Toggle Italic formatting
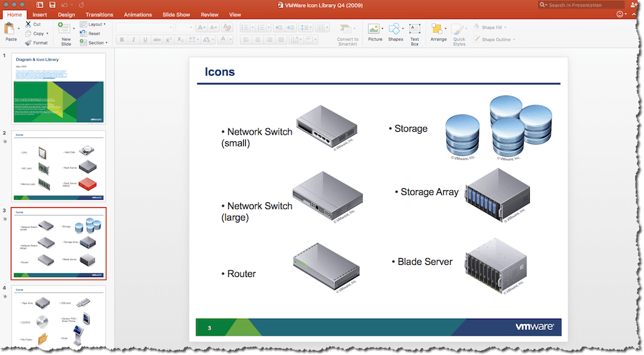644x355 pixels. (x=133, y=40)
